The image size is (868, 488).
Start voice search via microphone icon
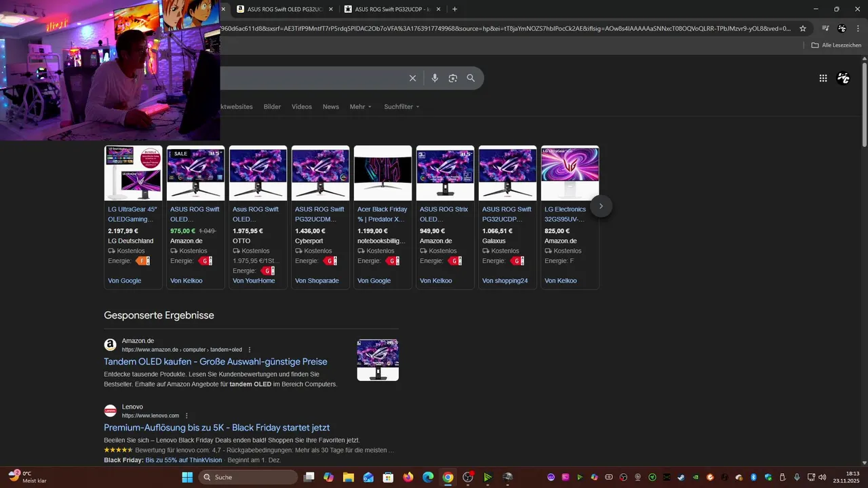click(435, 78)
